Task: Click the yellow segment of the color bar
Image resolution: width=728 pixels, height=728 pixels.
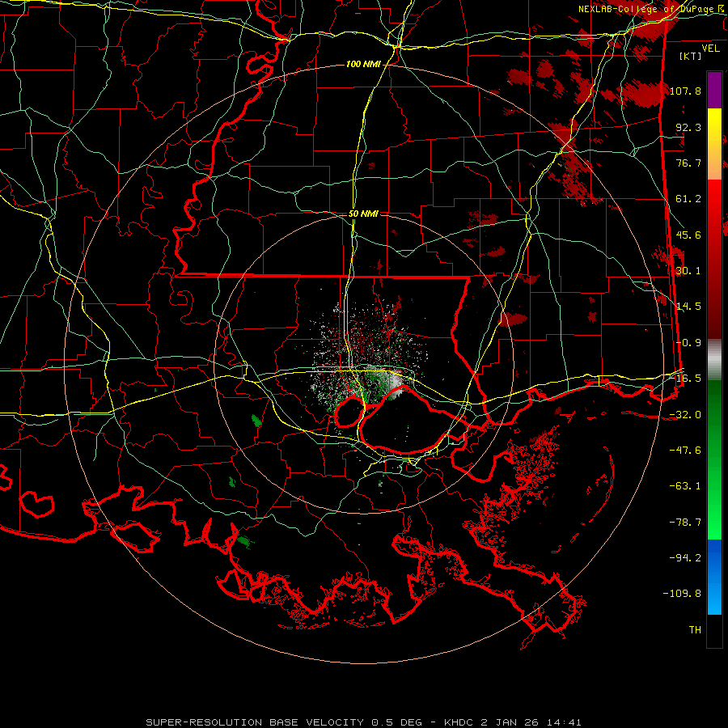Action: (714, 144)
